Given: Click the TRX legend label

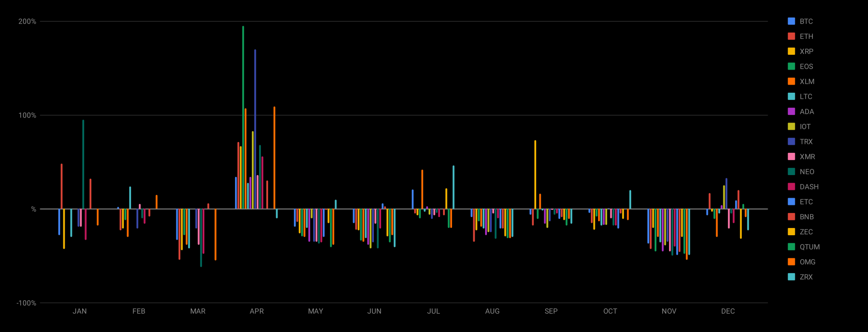Looking at the screenshot, I should [806, 142].
